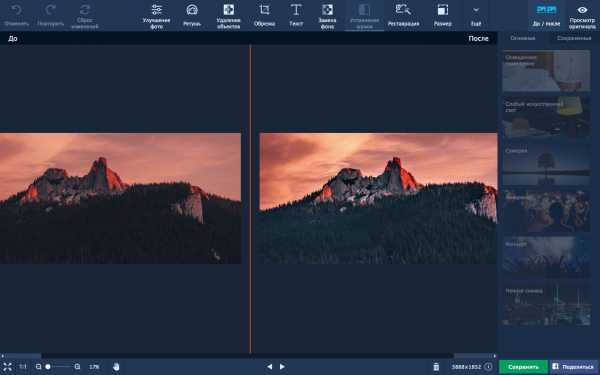This screenshot has height=375, width=600.
Task: Toggle the original preview eye icon
Action: coord(582,10)
